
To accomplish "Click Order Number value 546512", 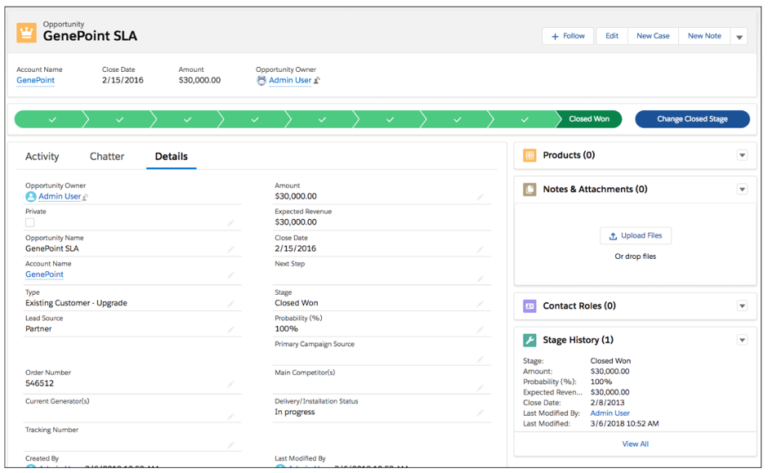I will click(40, 383).
